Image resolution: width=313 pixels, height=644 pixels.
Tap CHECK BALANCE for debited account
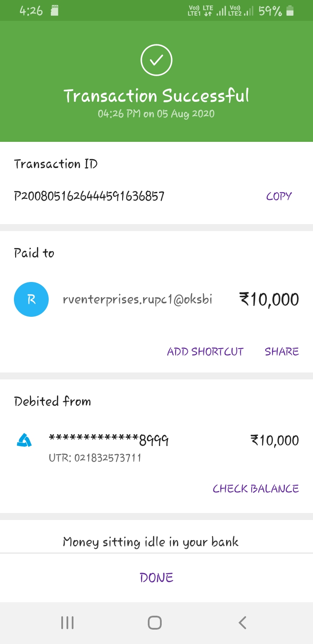(256, 489)
